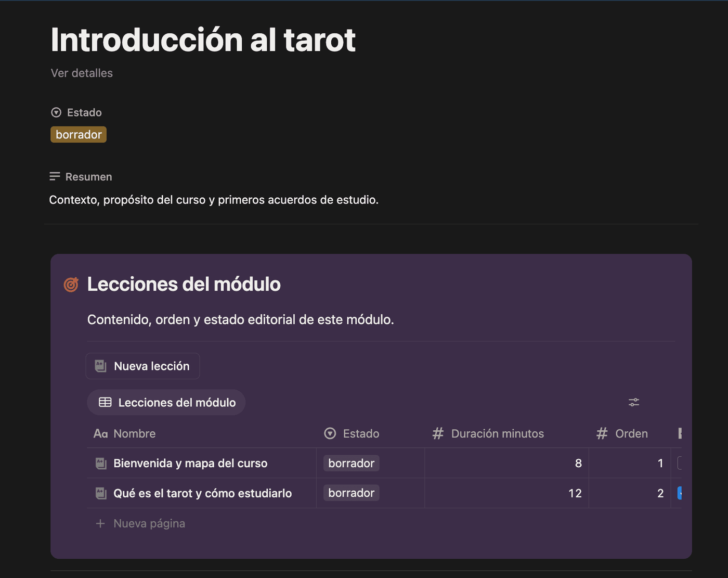Click the status icon in Estado column header
Viewport: 728px width, 578px height.
(330, 433)
